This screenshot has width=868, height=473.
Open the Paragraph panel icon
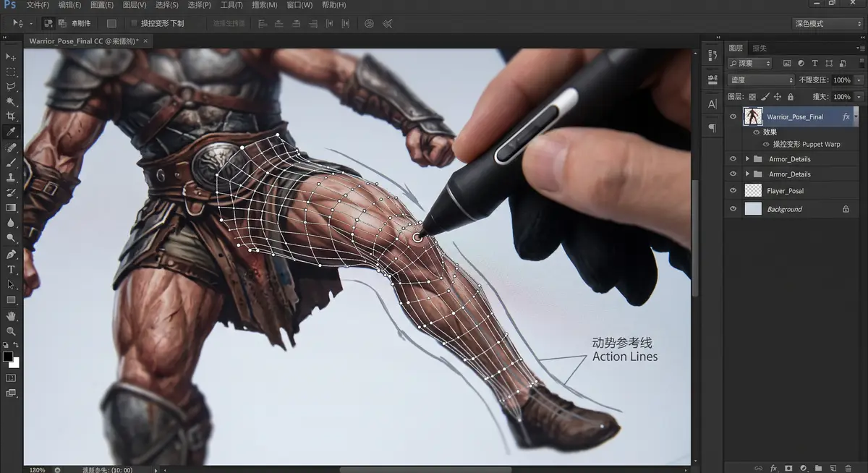[712, 128]
